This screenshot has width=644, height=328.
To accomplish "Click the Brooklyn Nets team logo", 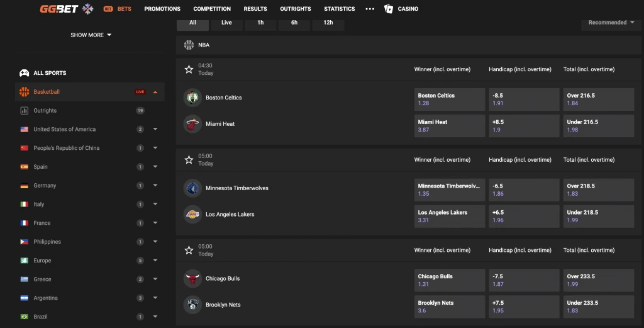I will 192,305.
